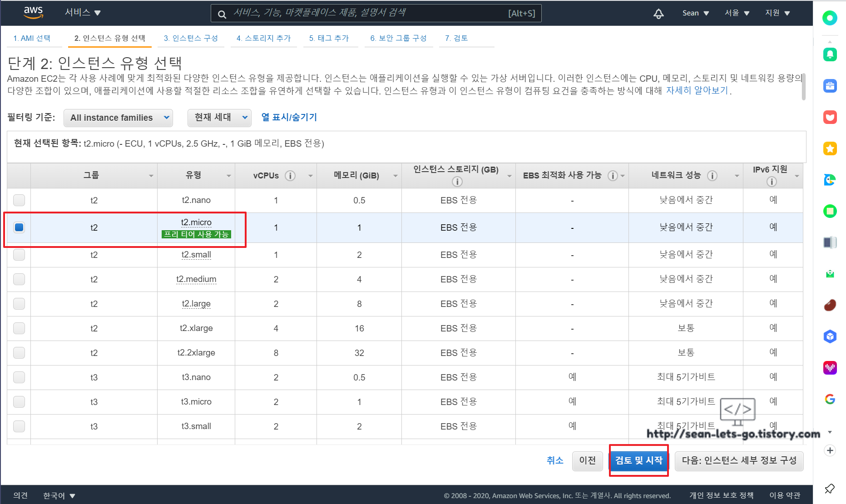This screenshot has height=504, width=846.
Task: Click the description text scrollbar
Action: 803,86
